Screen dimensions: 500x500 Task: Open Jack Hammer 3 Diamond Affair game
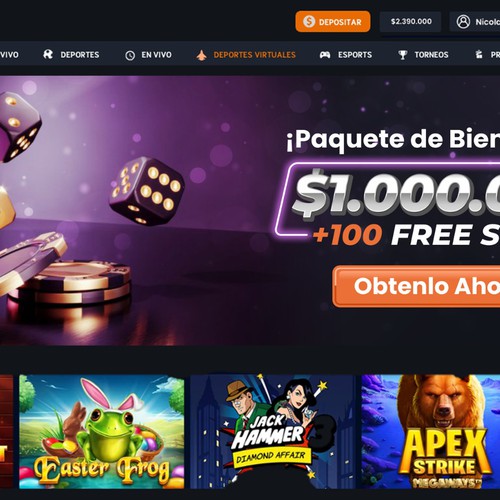coord(273,432)
